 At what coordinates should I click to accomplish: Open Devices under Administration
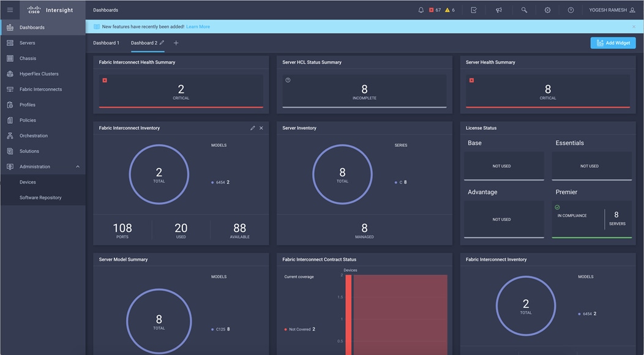43,182
